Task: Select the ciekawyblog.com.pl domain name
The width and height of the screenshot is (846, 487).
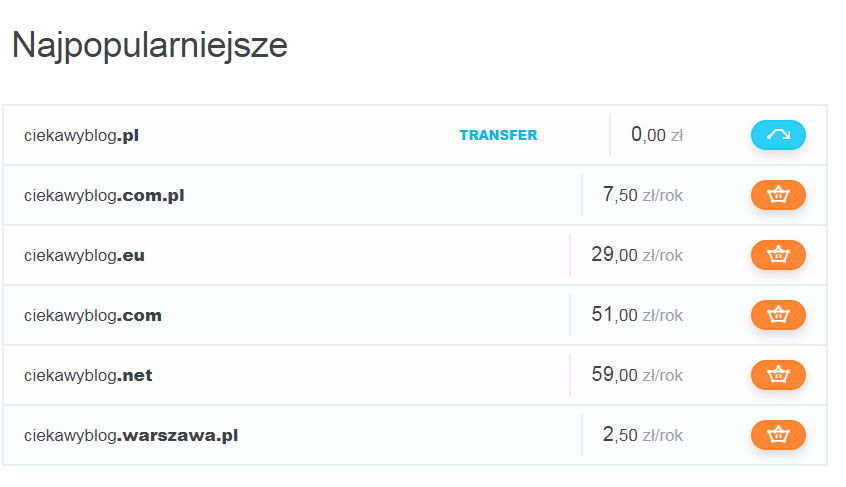Action: (x=104, y=195)
